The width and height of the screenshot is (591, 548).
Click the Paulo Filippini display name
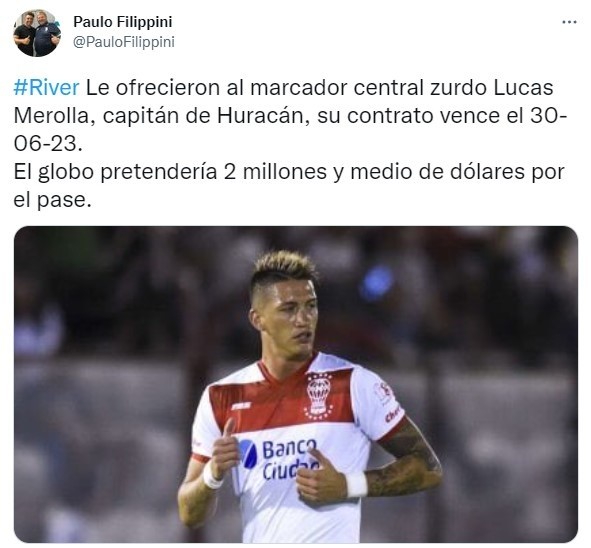coord(122,22)
